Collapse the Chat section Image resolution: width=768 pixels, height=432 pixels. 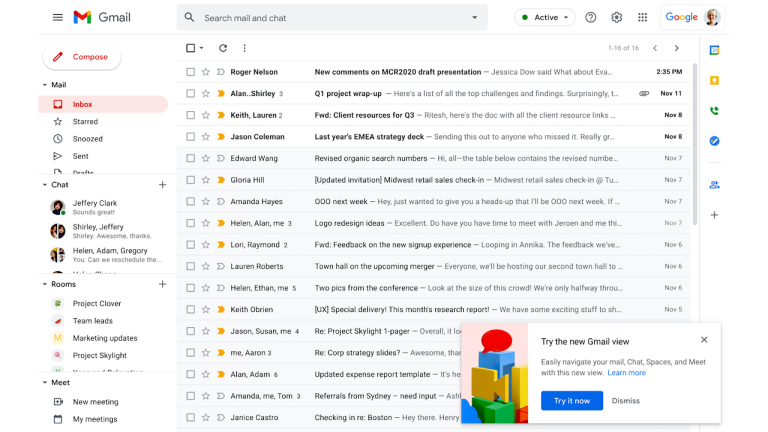pos(45,185)
